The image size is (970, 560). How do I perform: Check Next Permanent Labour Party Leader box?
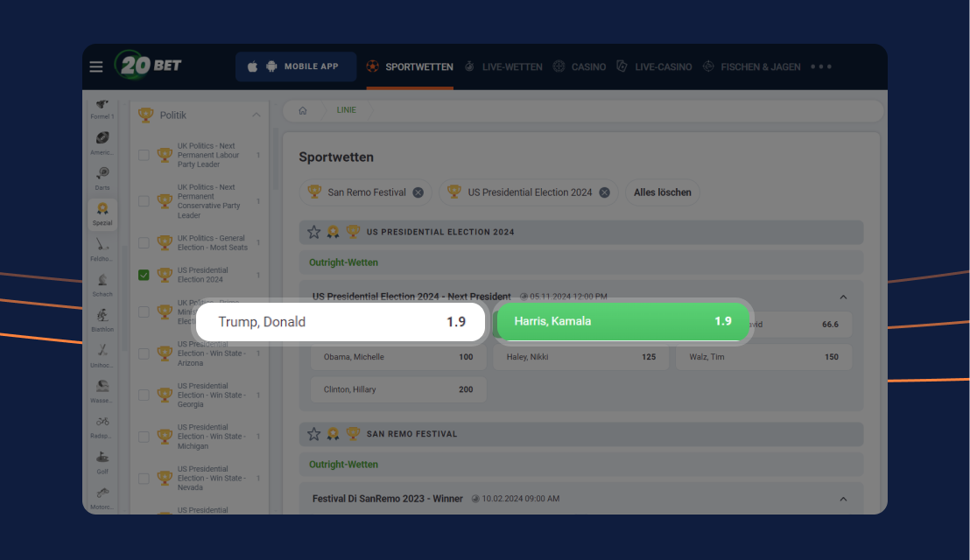[144, 155]
